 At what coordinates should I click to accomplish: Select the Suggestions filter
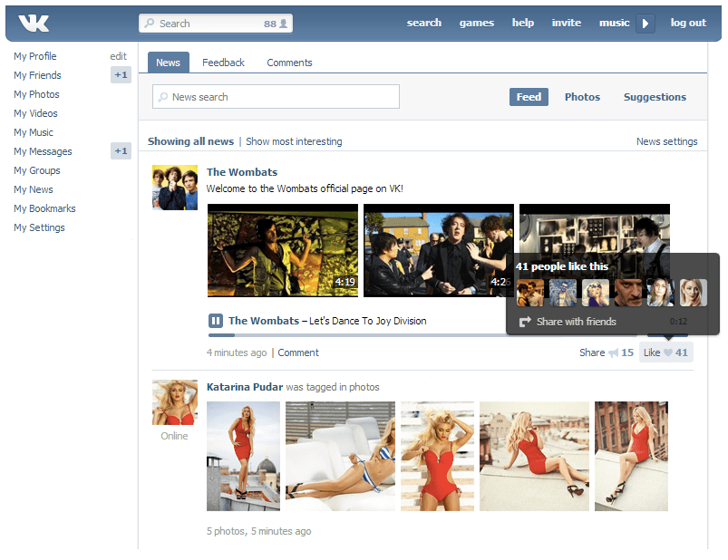655,97
